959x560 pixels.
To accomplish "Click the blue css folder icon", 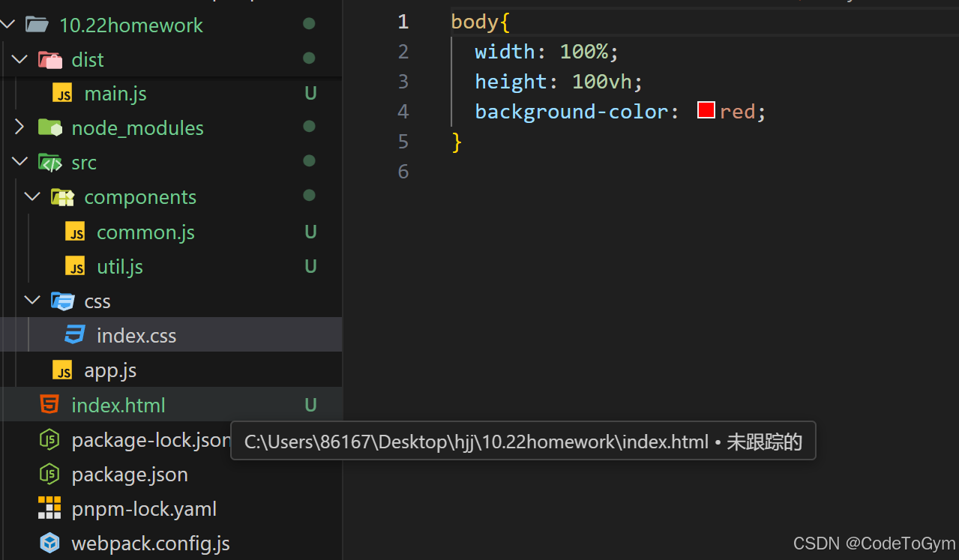I will point(62,301).
